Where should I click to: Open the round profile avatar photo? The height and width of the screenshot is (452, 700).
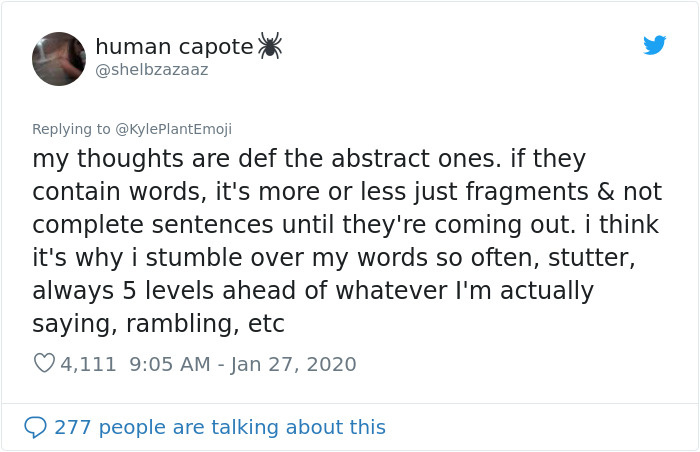pyautogui.click(x=59, y=59)
